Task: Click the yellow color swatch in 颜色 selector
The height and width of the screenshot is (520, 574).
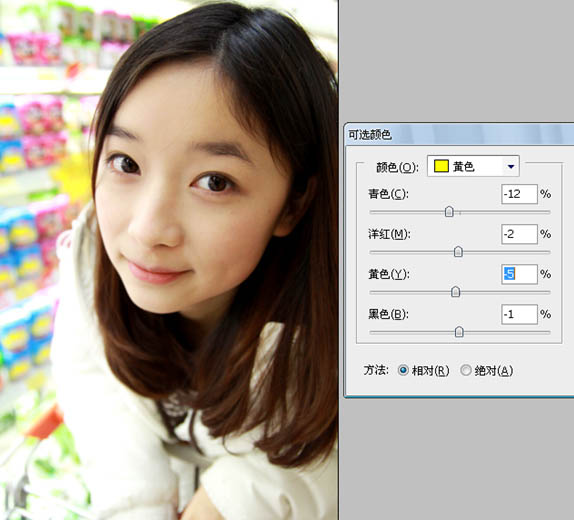Action: (x=441, y=166)
